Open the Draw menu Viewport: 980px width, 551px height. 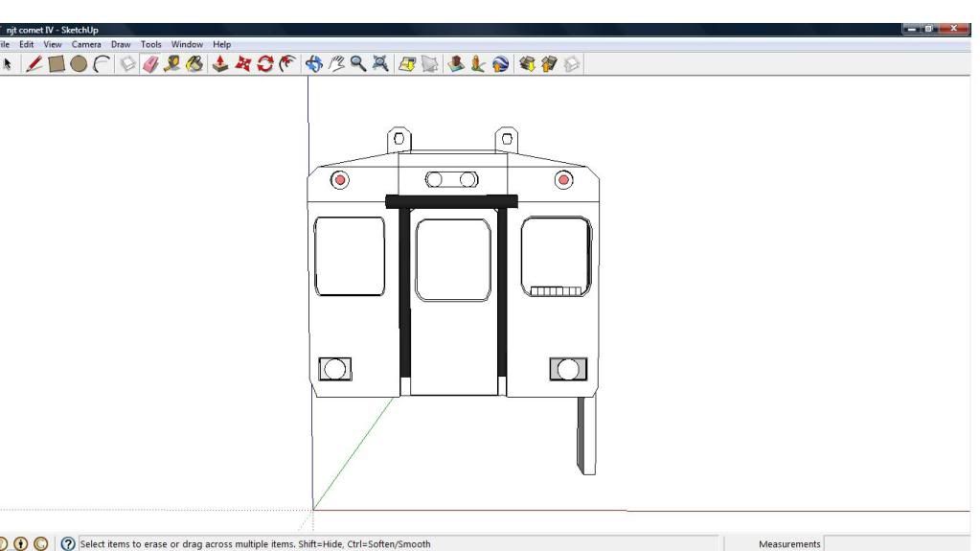pos(121,44)
